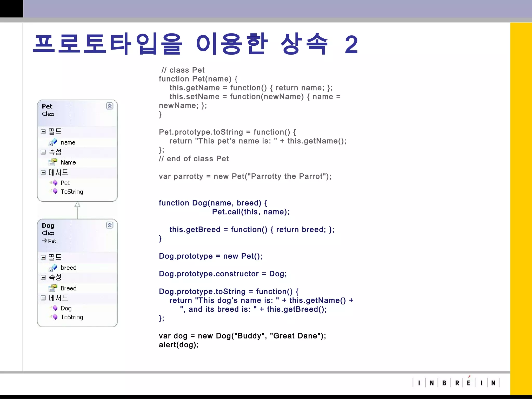
Task: Click the 'Pet' method label
Action: [65, 183]
